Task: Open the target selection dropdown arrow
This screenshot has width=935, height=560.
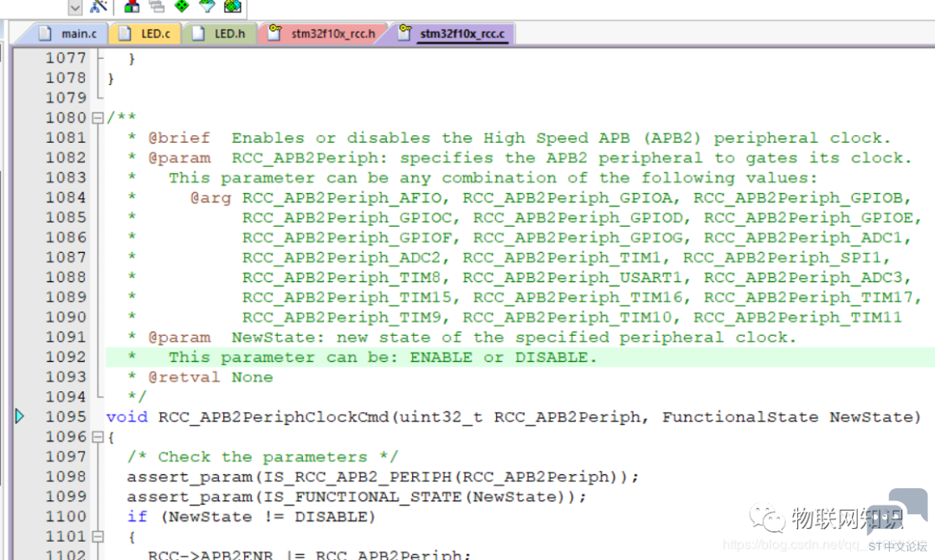Action: [74, 7]
